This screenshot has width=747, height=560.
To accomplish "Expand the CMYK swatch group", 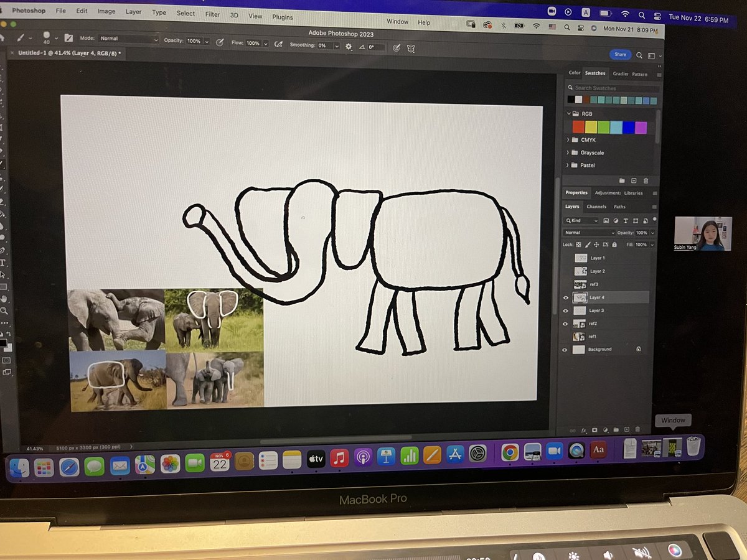I will click(568, 140).
